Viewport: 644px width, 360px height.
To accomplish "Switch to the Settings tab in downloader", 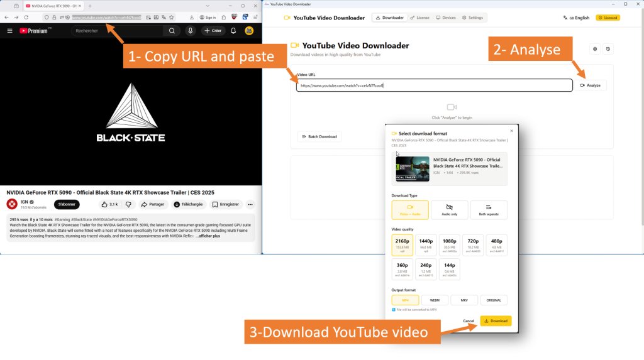I will click(473, 18).
